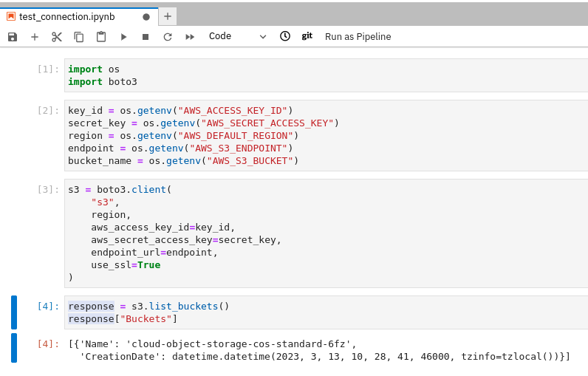588x376 pixels.
Task: Collapse cell 4 input using the blue bar
Action: [x=14, y=312]
